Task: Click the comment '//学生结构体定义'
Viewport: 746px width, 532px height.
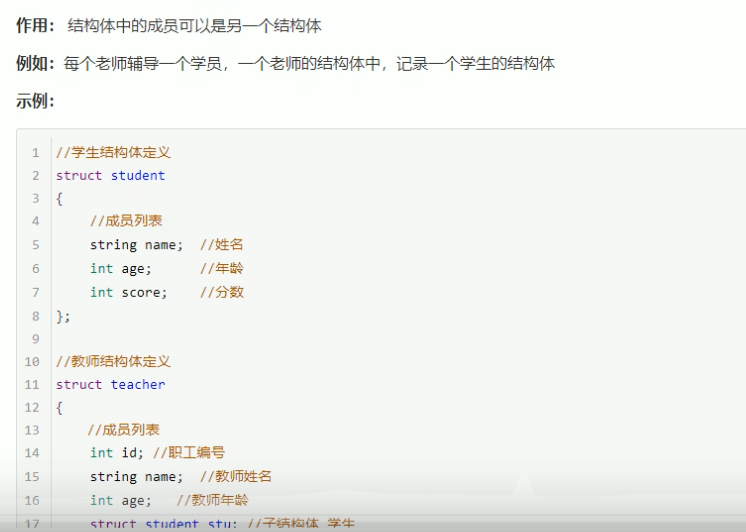Action: pyautogui.click(x=113, y=152)
